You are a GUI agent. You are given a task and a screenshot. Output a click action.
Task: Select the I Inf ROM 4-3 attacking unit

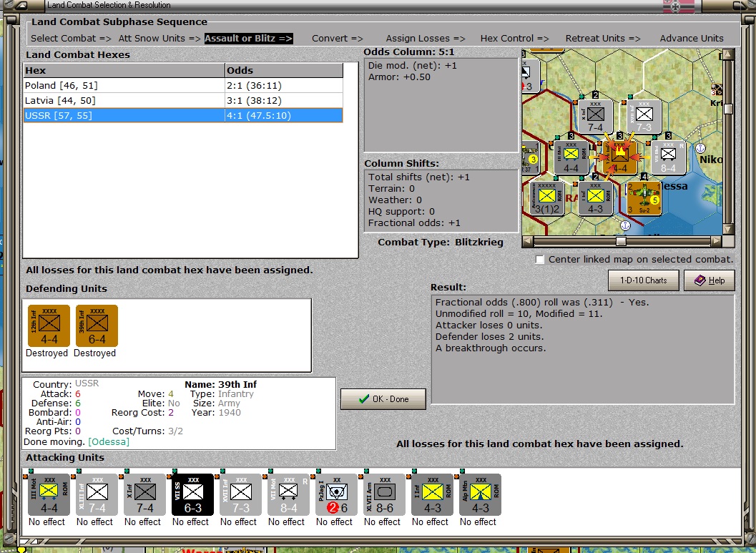coord(432,494)
